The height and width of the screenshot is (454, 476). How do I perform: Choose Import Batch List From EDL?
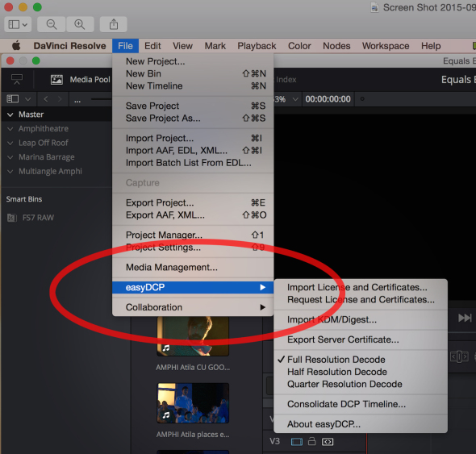193,163
